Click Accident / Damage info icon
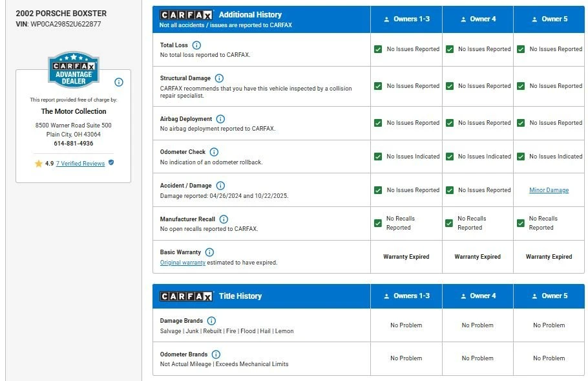 coord(220,186)
